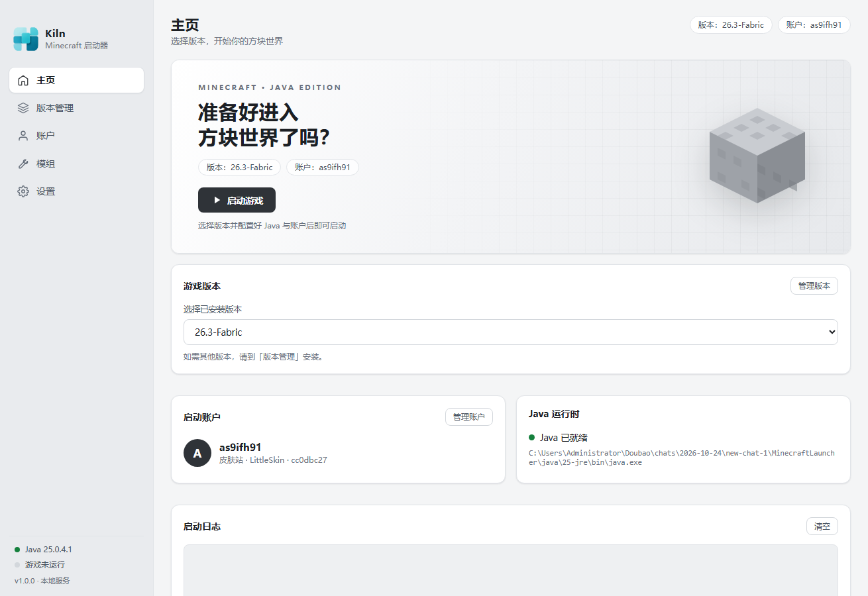Click the green dot beside Java 已就绪
Image resolution: width=868 pixels, height=596 pixels.
[x=531, y=438]
